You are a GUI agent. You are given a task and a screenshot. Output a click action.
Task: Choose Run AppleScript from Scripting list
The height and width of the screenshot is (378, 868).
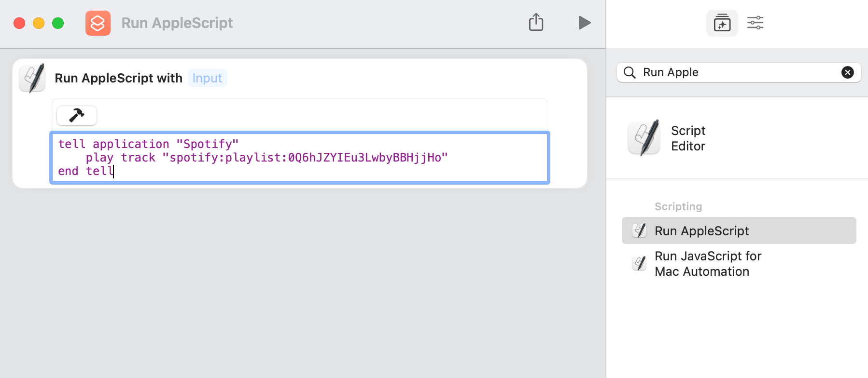coord(739,230)
